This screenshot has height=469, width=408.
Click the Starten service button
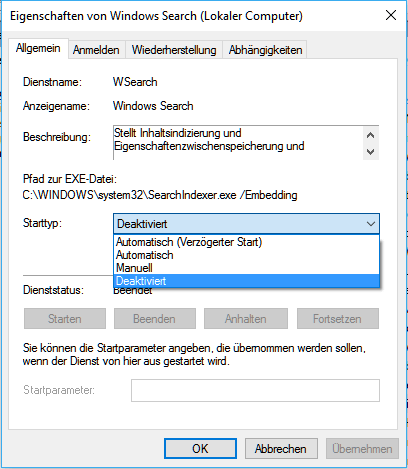[x=65, y=319]
